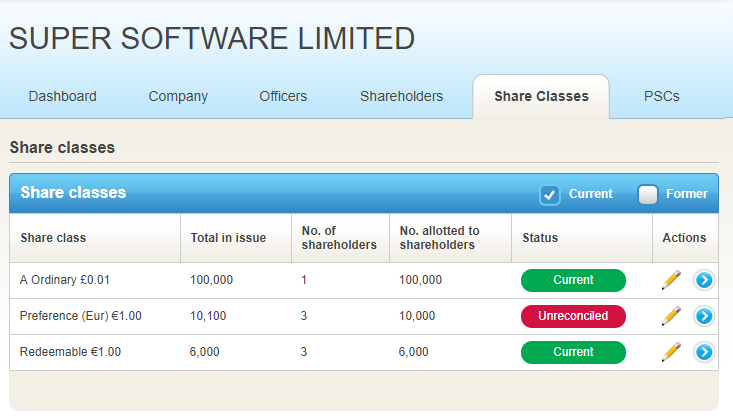Enable the Former share classes checkbox
The image size is (733, 416).
click(x=648, y=194)
